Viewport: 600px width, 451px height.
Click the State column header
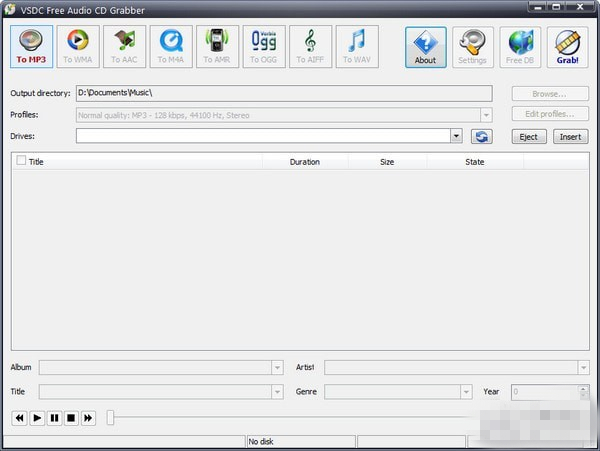point(474,161)
